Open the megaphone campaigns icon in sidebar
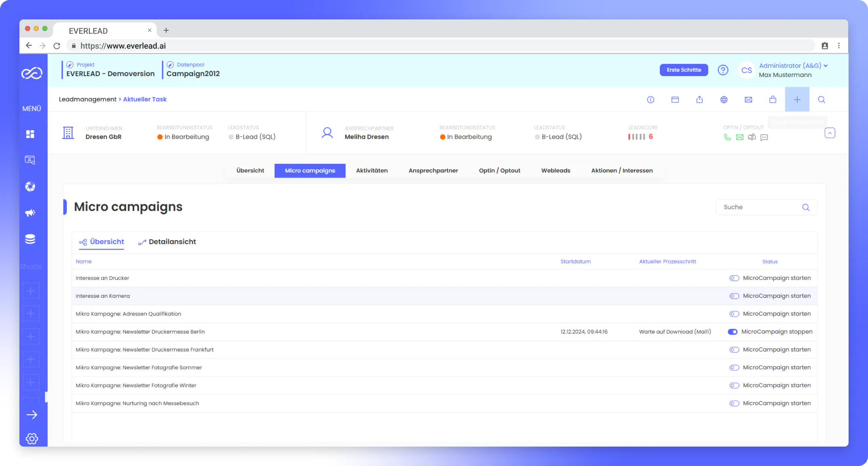Screen dimensions: 868x466 (x=30, y=213)
